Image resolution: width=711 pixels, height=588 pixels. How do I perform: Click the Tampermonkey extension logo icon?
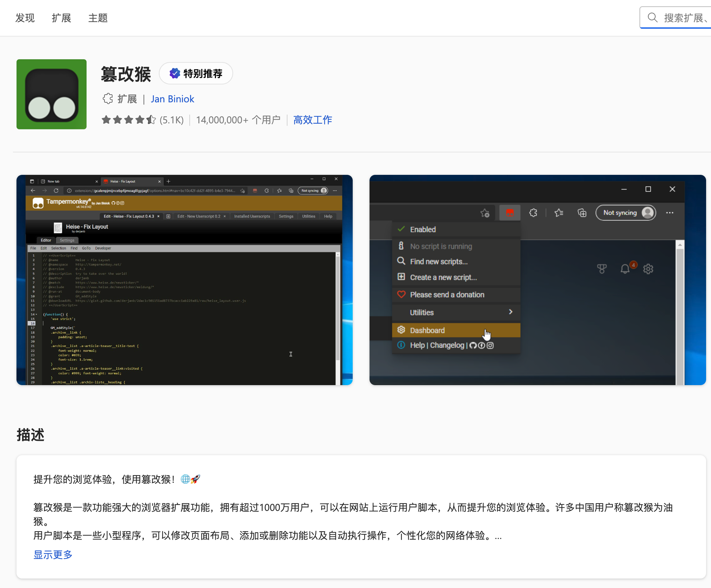51,94
